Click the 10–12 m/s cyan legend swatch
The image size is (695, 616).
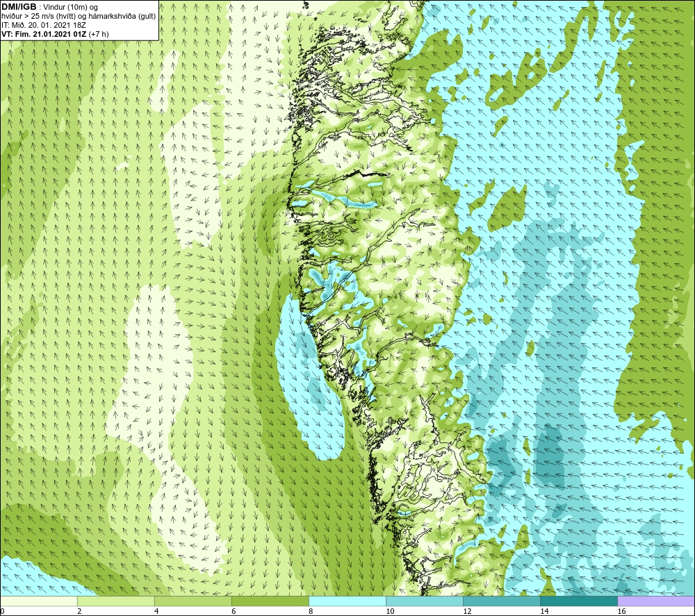click(424, 601)
